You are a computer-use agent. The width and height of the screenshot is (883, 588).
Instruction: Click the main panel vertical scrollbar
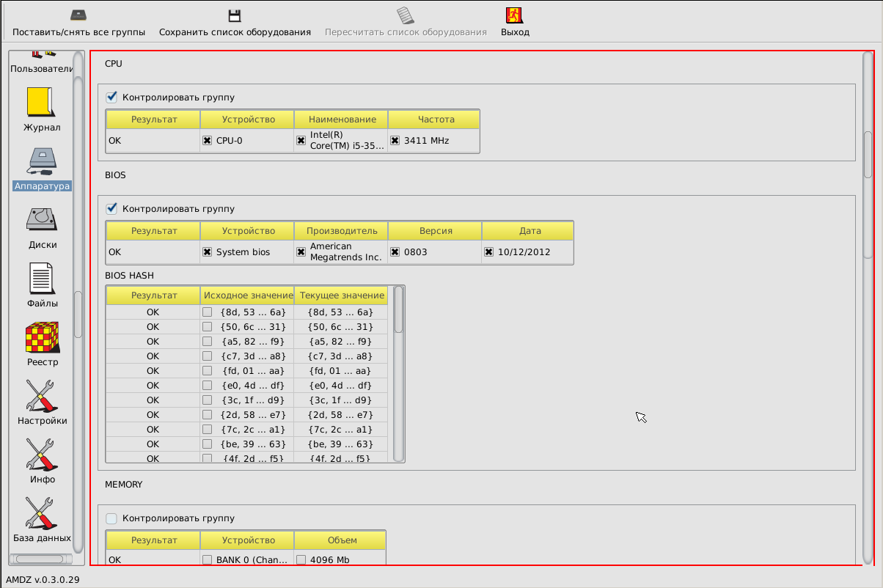click(x=868, y=308)
